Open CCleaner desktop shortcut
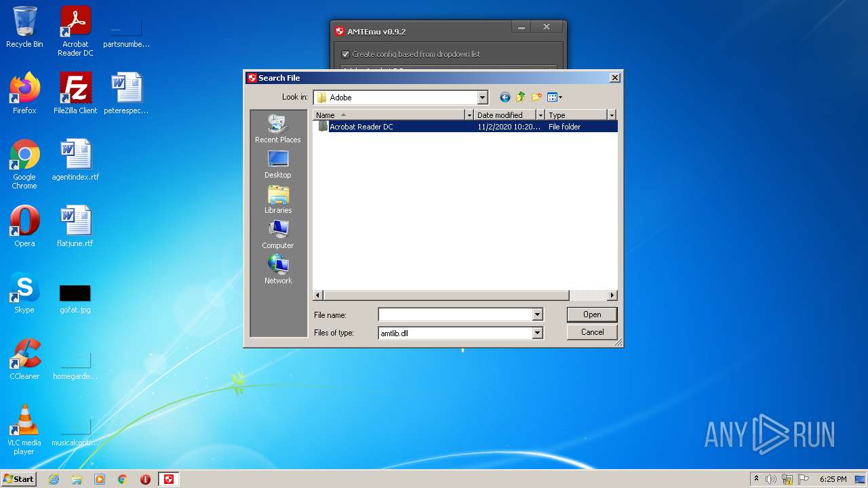Screen dimensions: 868x488 [x=24, y=359]
